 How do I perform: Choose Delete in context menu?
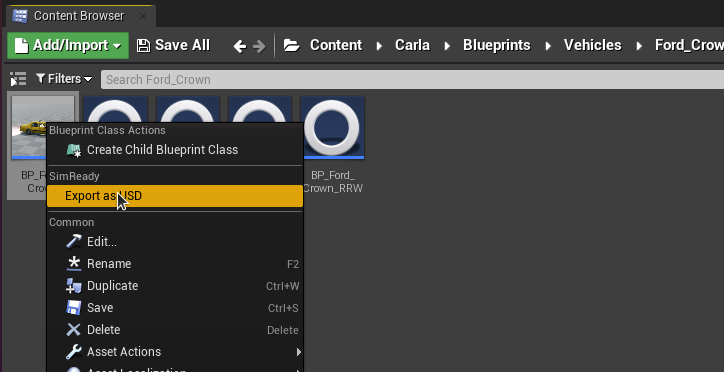175,330
